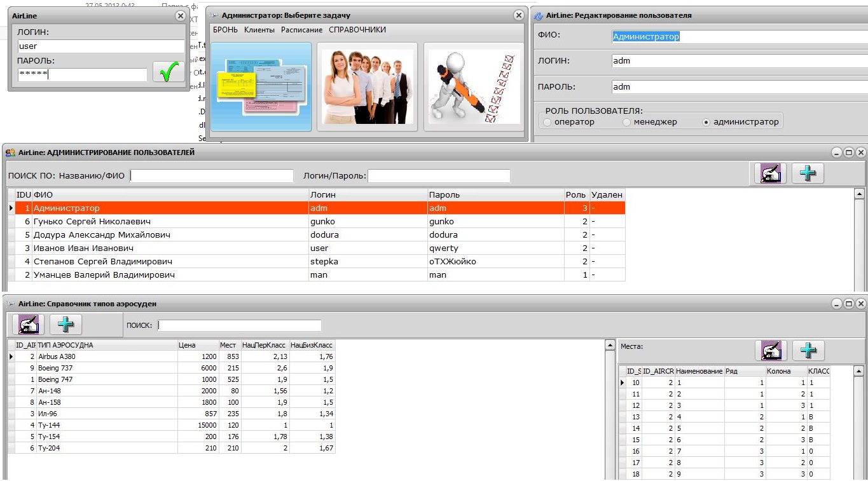Select the Boeing 737 aircraft row
The image size is (868, 481).
[x=171, y=368]
